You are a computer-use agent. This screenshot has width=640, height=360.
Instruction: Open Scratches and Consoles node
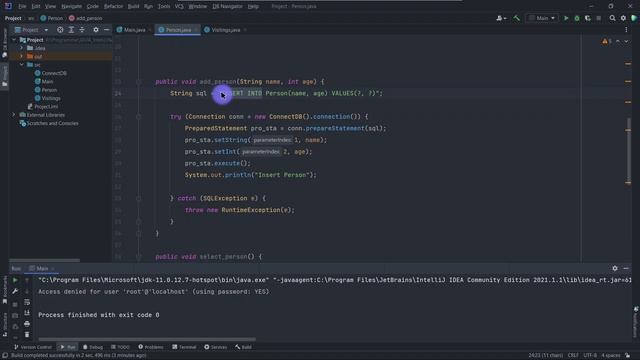coord(49,123)
